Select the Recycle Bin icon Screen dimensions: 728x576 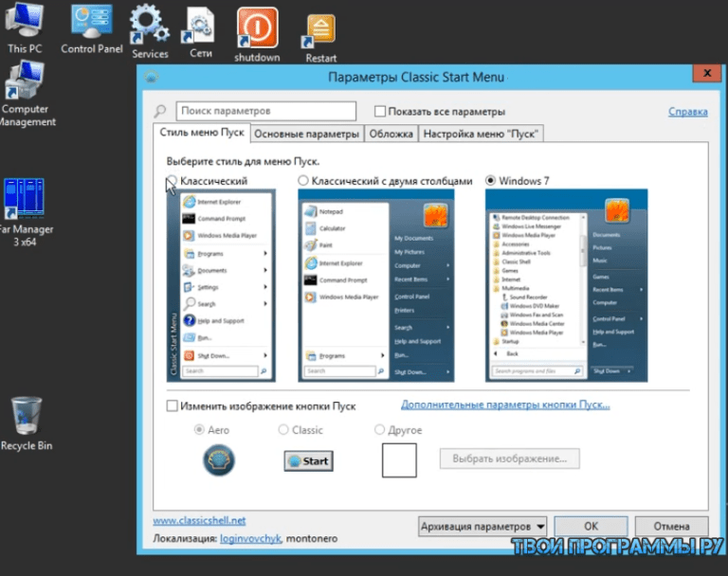(26, 423)
